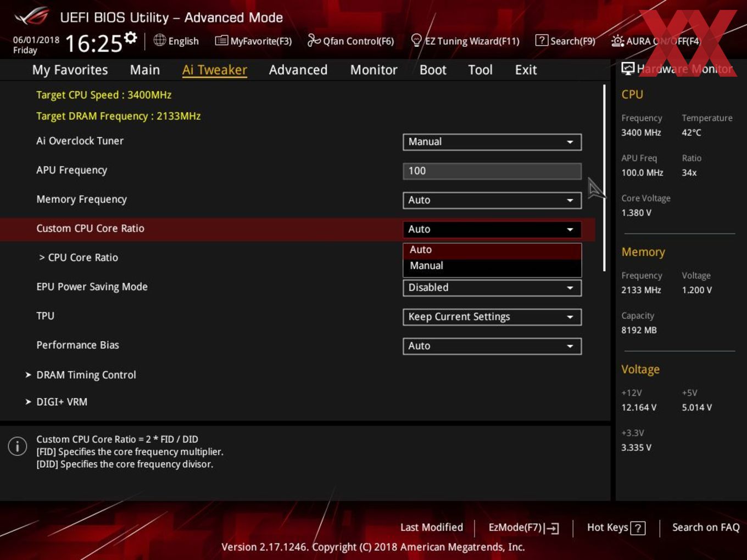Click the APU Frequency input field

coord(492,171)
